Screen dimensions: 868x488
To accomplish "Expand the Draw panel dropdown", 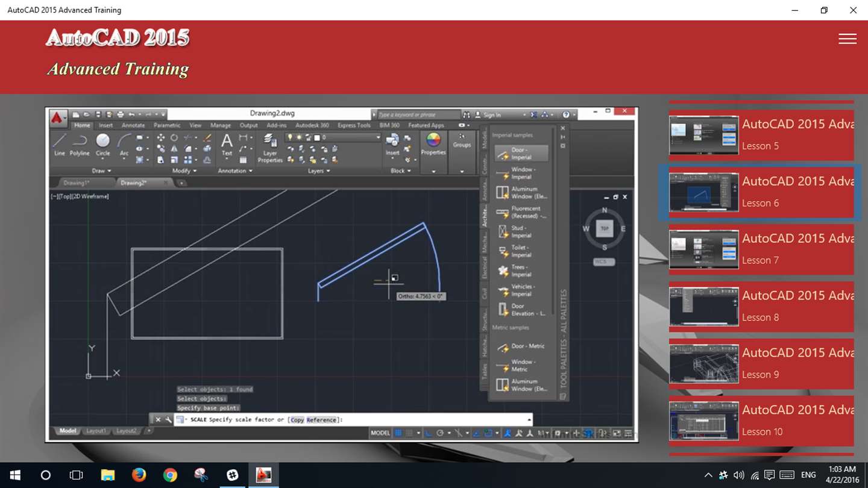I will pos(101,170).
